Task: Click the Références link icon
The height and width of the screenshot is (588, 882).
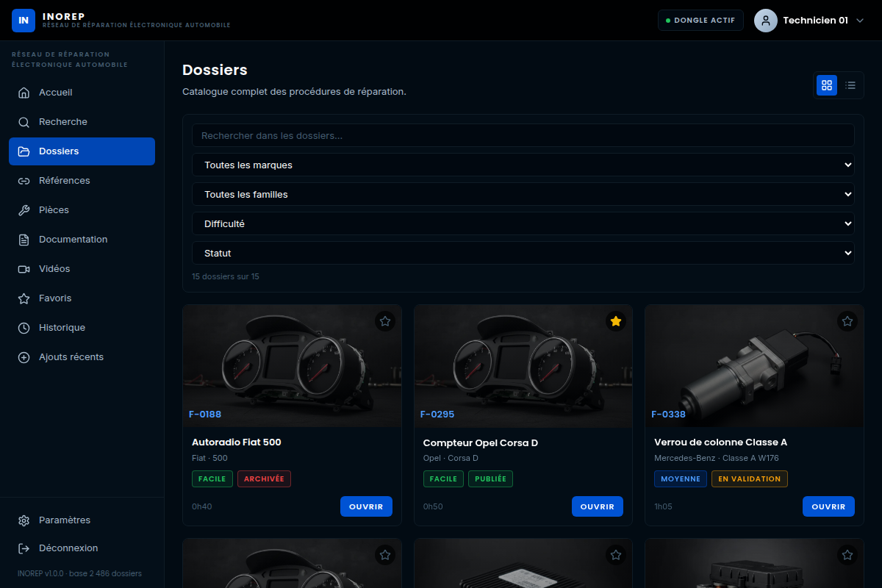Action: (x=24, y=181)
